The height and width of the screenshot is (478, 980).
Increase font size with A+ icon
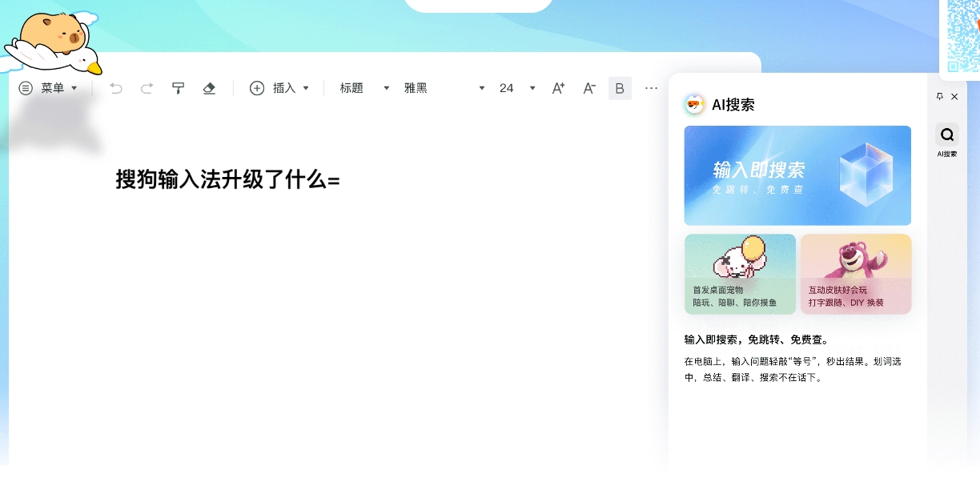[559, 88]
